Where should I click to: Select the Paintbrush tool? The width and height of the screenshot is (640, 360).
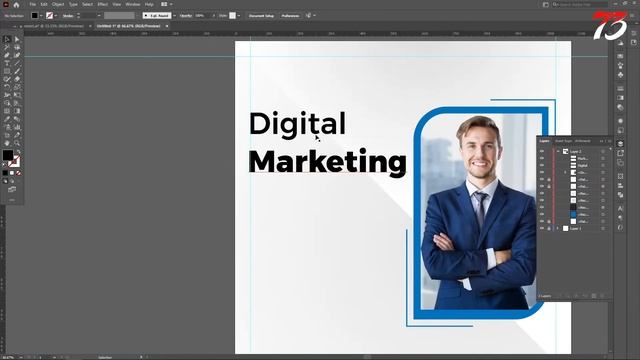click(x=17, y=71)
